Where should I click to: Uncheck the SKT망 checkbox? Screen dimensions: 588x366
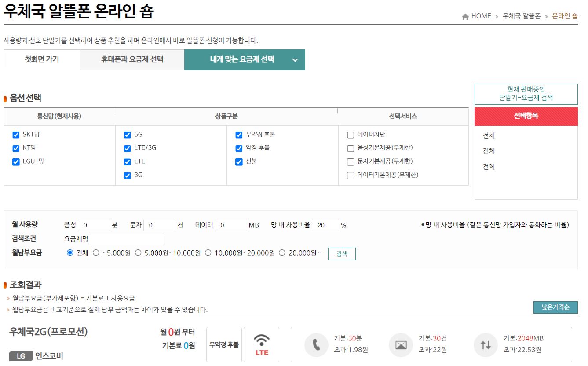16,135
